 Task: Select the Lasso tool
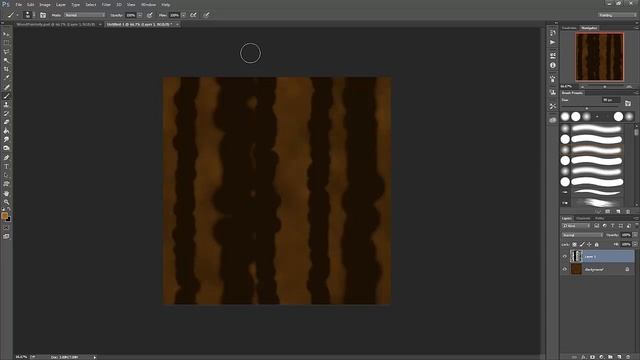pyautogui.click(x=6, y=52)
